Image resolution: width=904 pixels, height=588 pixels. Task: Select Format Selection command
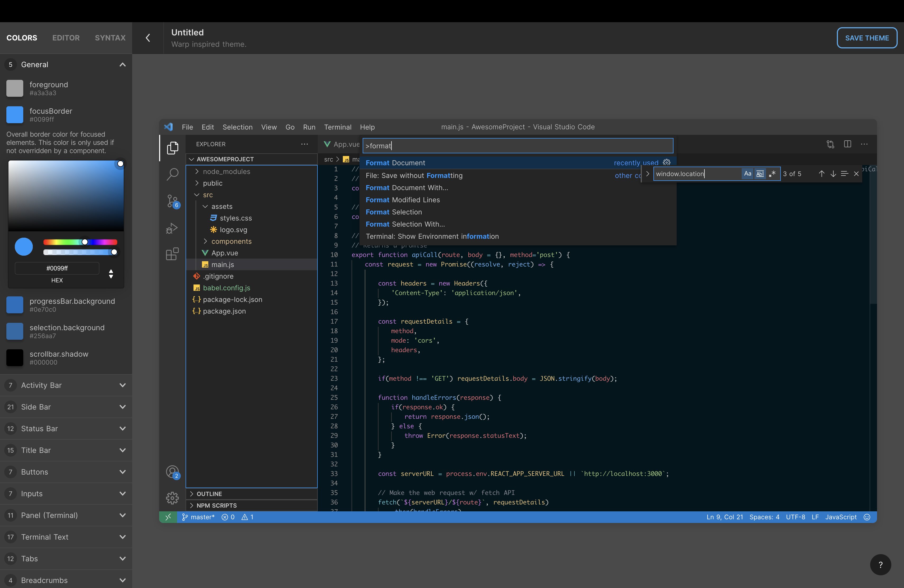[x=394, y=212]
